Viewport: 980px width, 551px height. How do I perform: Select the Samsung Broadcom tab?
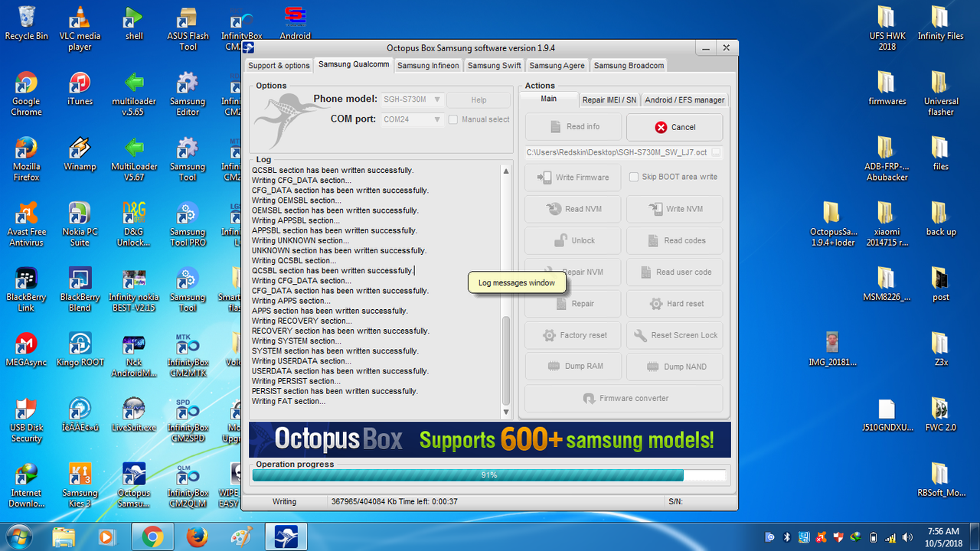[629, 66]
